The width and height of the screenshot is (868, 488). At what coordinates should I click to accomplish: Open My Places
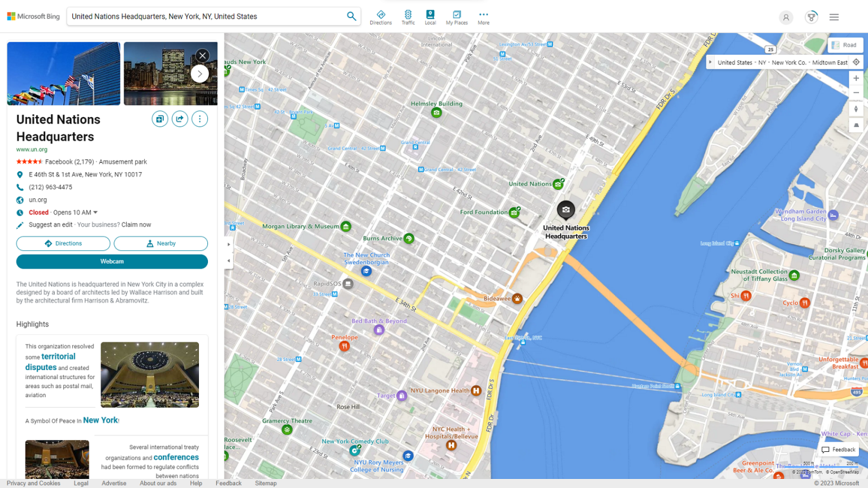point(456,16)
